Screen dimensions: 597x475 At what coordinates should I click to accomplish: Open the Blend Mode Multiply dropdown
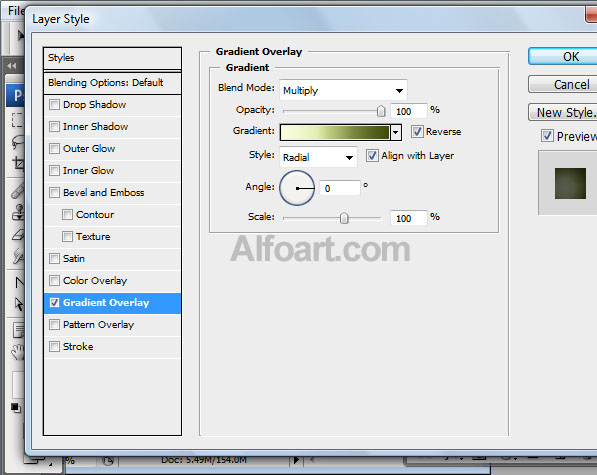[343, 90]
